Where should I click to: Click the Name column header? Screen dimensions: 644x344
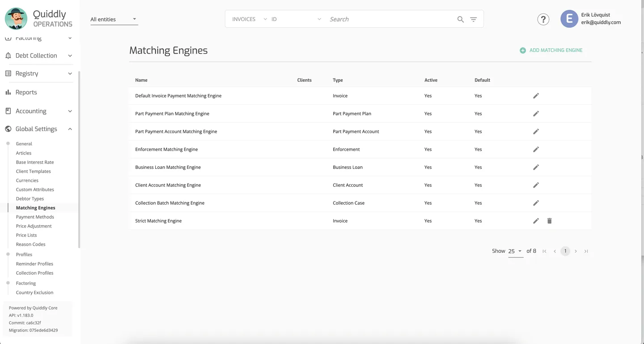point(141,80)
